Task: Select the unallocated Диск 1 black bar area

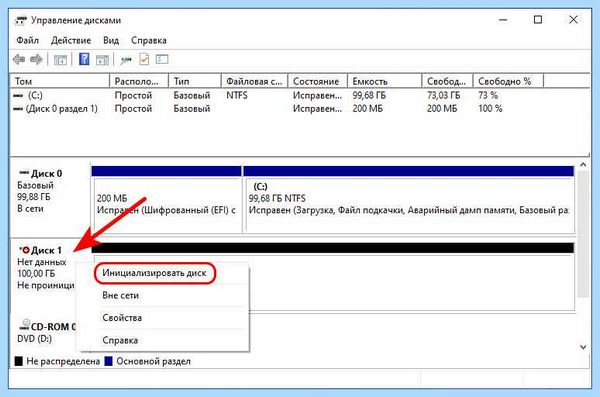Action: click(x=333, y=248)
